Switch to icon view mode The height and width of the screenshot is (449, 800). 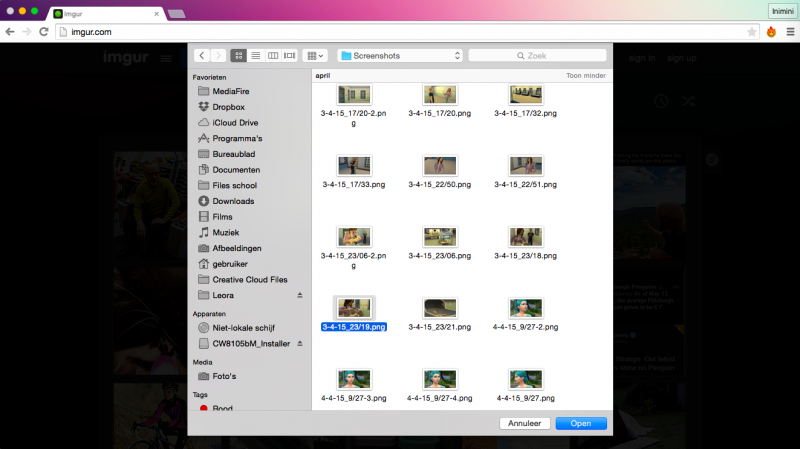point(239,56)
